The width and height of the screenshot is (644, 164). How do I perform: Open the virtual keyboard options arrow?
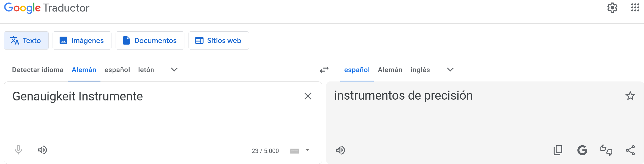[x=308, y=150]
